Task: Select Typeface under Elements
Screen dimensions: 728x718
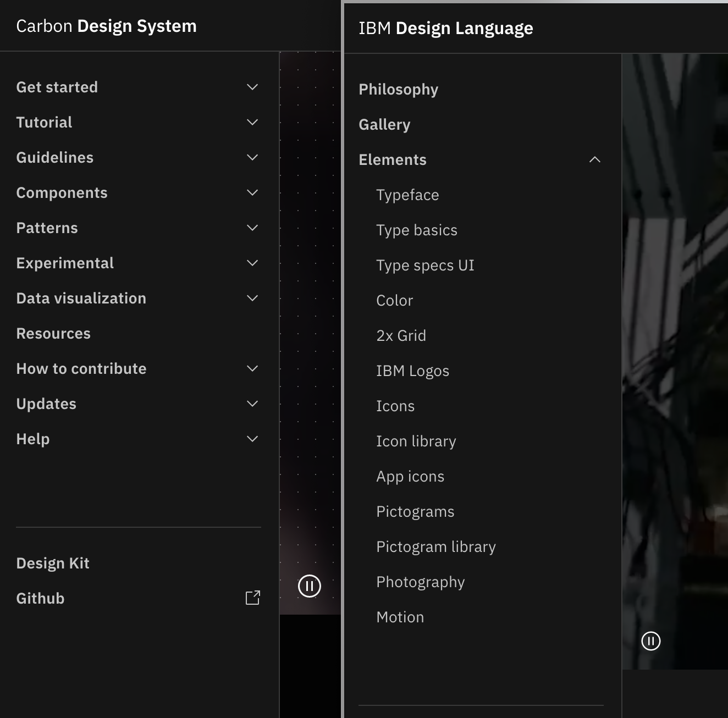Action: 407,195
